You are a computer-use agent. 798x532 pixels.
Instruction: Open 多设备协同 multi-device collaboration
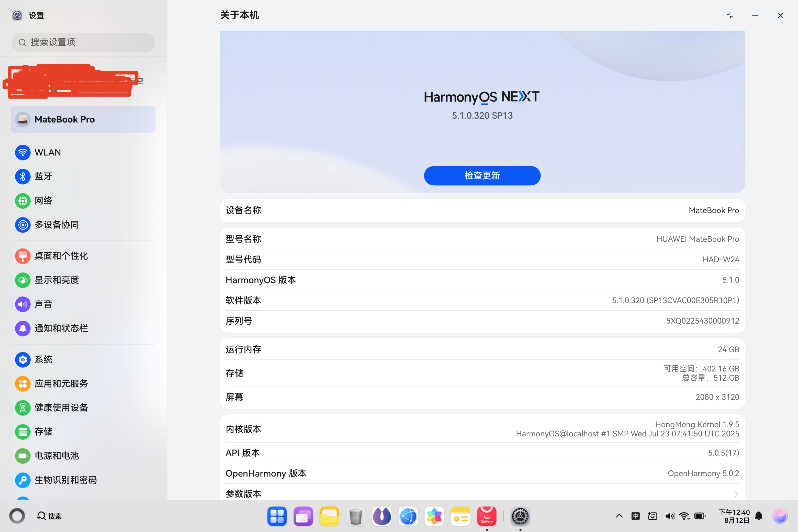(83, 225)
